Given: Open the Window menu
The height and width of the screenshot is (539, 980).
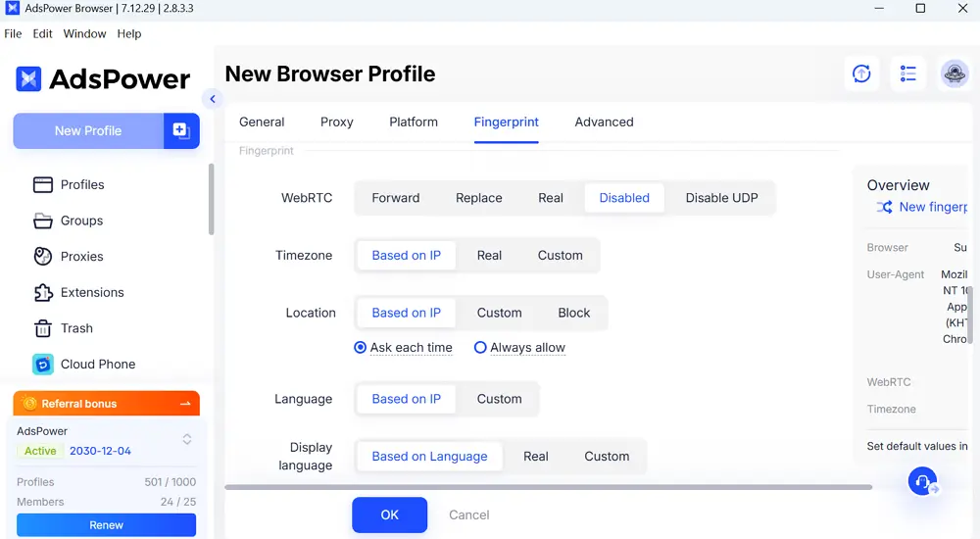Looking at the screenshot, I should tap(84, 33).
